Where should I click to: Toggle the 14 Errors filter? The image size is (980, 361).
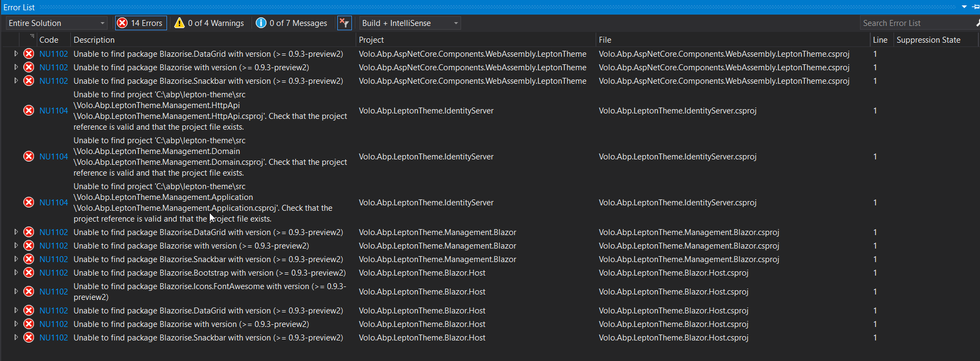(141, 23)
